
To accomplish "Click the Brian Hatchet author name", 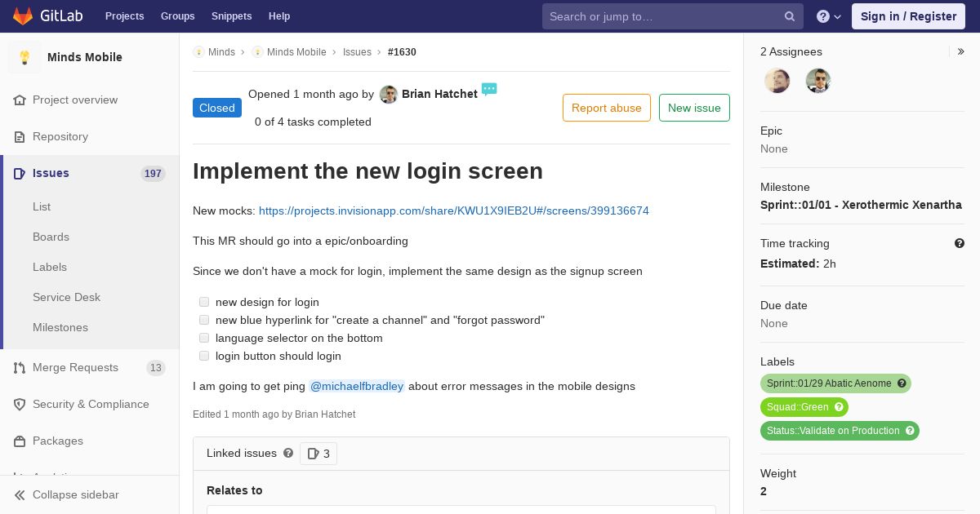I will tap(439, 94).
